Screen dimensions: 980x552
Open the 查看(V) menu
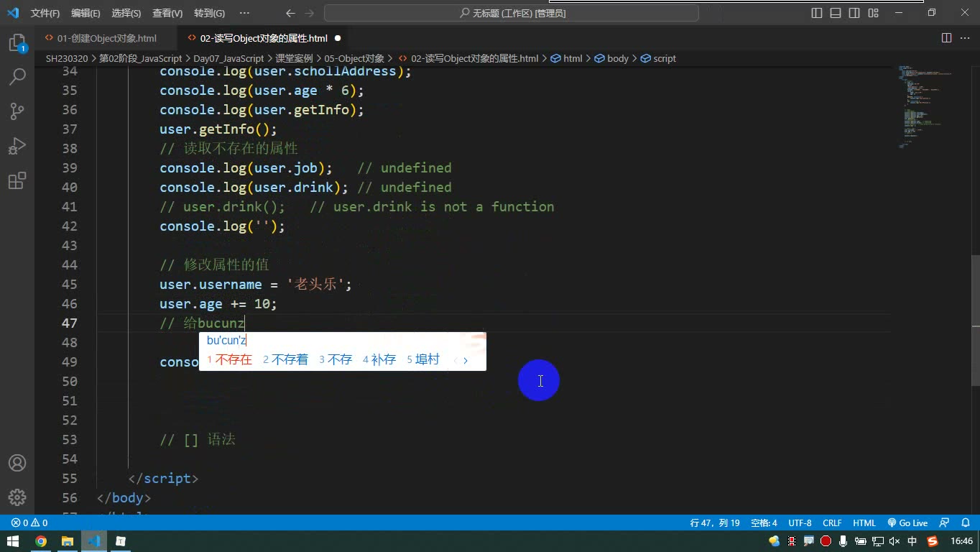point(167,13)
